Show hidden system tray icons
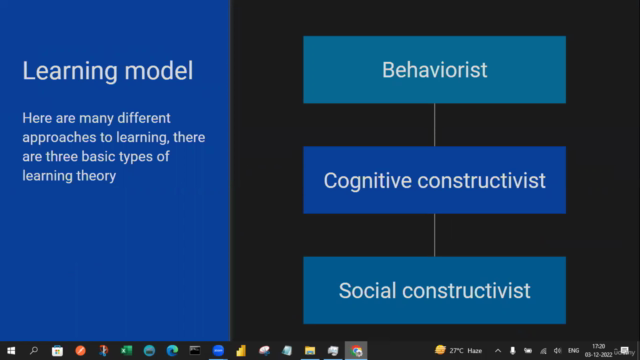The width and height of the screenshot is (640, 360). pyautogui.click(x=498, y=351)
